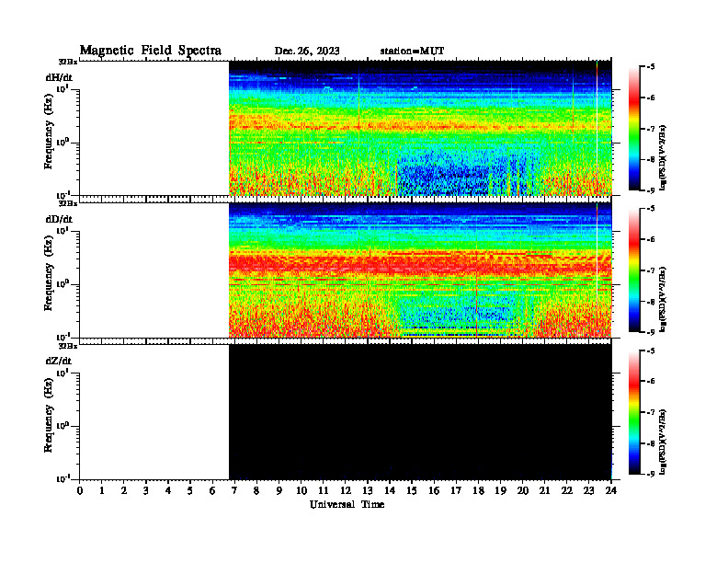Image resolution: width=728 pixels, height=563 pixels.
Task: Click the date "Dec. 26, 2023"
Action: 307,52
